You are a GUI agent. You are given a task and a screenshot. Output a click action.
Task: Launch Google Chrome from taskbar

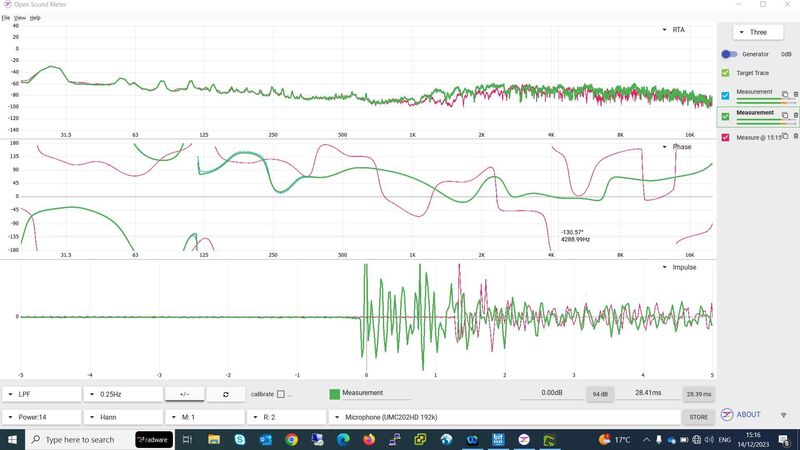click(x=291, y=439)
